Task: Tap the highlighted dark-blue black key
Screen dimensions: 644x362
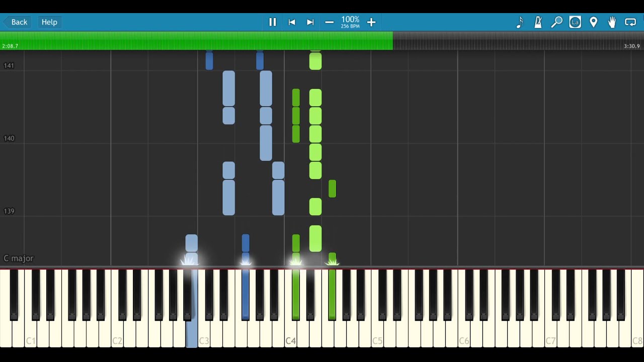Action: [x=246, y=294]
